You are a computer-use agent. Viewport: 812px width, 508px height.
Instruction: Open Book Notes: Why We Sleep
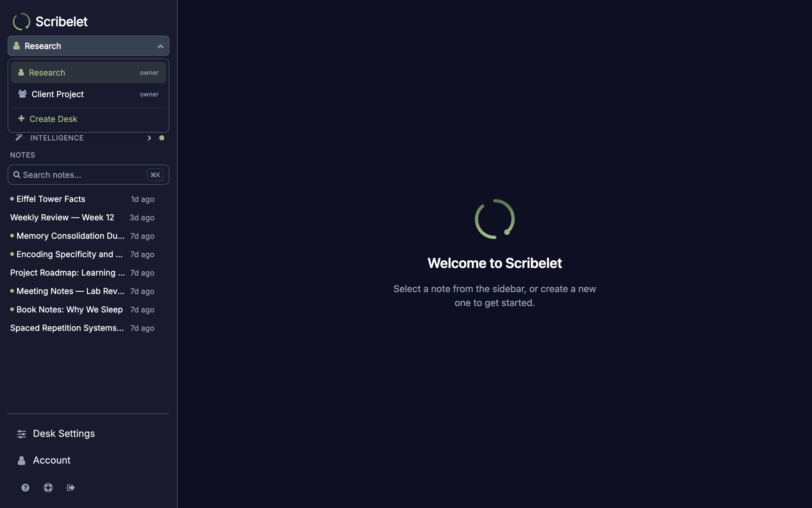(x=82, y=310)
